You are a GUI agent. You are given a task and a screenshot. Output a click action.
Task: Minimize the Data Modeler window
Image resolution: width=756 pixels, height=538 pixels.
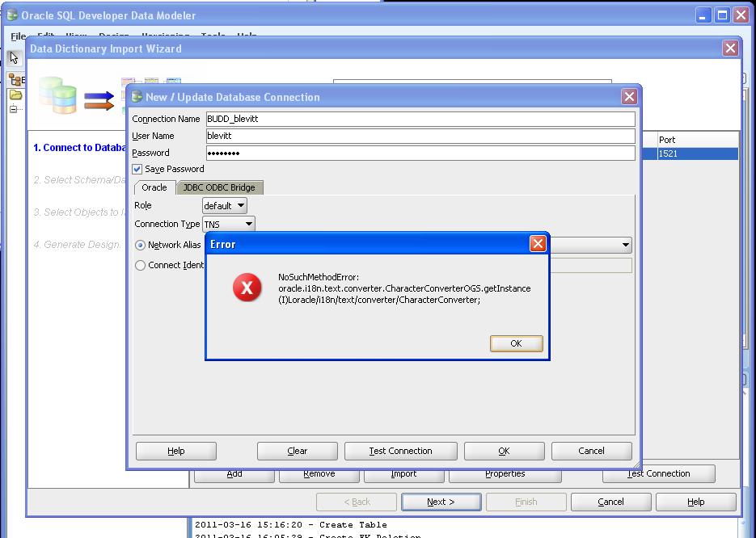pos(703,15)
